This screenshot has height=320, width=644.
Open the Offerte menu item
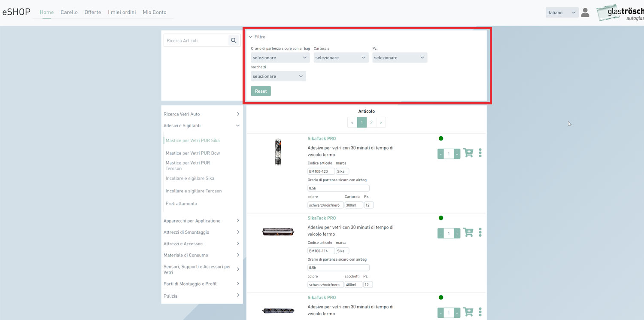(93, 12)
